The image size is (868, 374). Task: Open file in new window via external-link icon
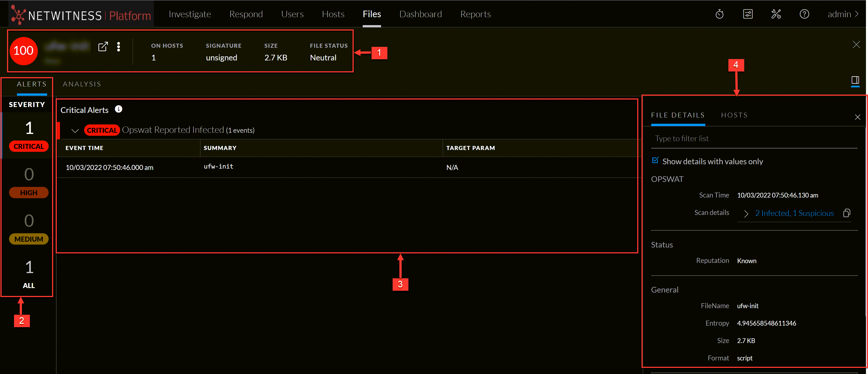click(103, 47)
